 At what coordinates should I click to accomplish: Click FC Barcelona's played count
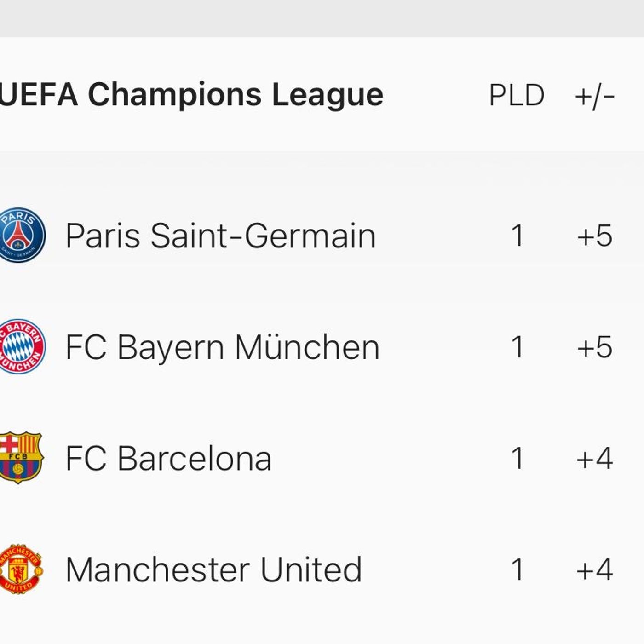(517, 459)
